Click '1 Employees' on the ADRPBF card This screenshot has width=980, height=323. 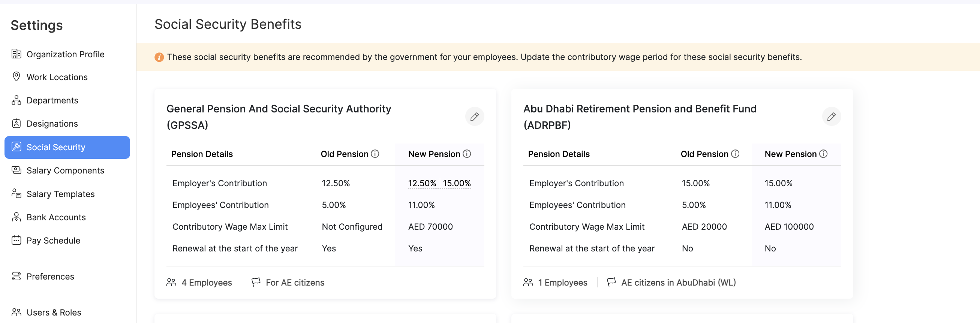pyautogui.click(x=562, y=282)
